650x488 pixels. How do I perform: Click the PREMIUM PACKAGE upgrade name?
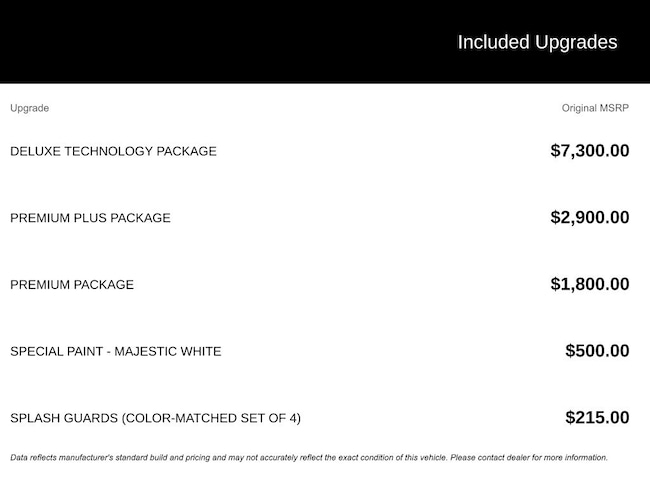click(72, 285)
